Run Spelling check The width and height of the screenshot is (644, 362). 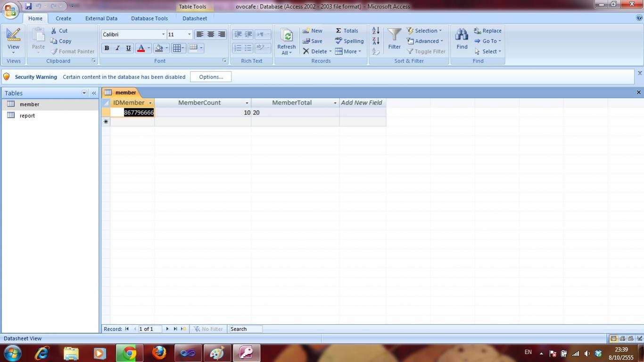pos(349,41)
